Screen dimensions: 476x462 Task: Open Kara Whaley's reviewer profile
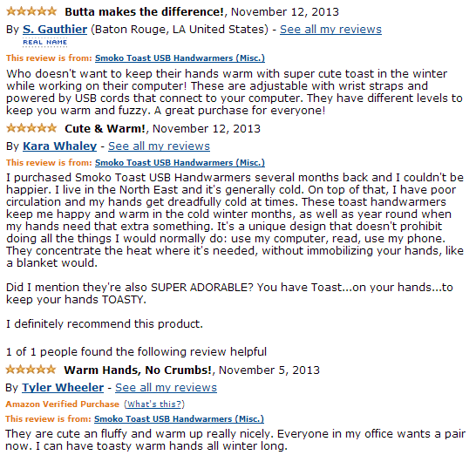click(60, 146)
